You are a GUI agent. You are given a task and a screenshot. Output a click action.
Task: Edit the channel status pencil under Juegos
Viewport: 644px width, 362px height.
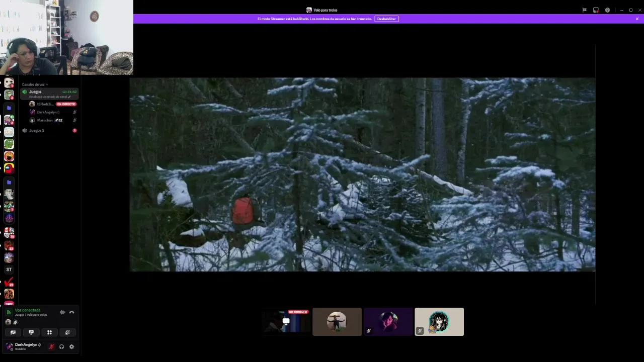pyautogui.click(x=69, y=97)
